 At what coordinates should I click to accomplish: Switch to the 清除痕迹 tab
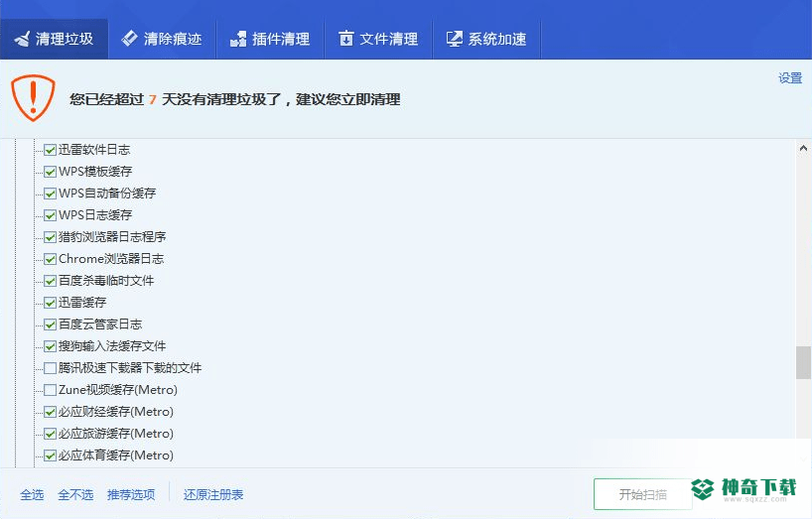pos(162,39)
